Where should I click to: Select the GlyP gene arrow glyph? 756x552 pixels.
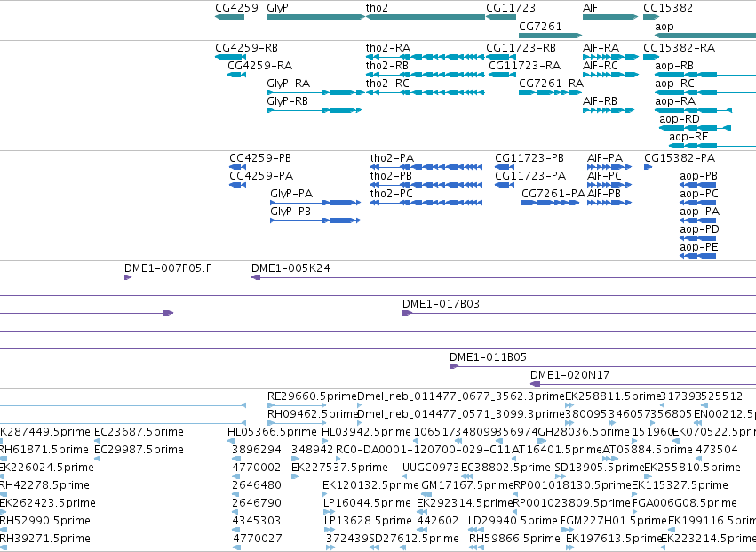(x=315, y=17)
